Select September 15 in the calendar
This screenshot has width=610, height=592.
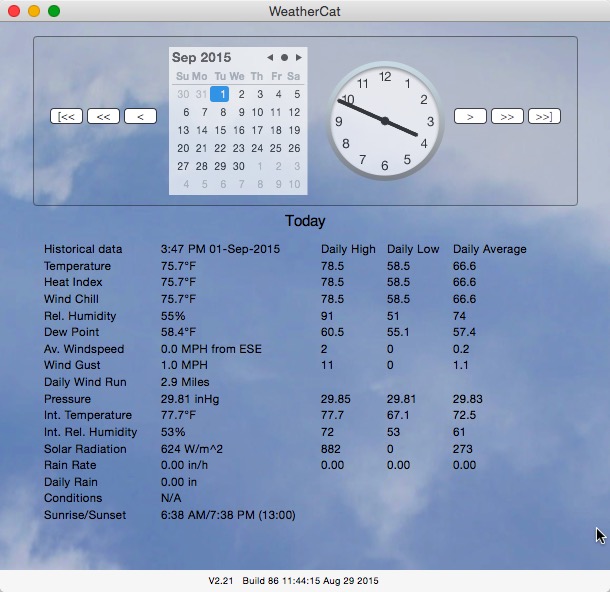point(220,130)
